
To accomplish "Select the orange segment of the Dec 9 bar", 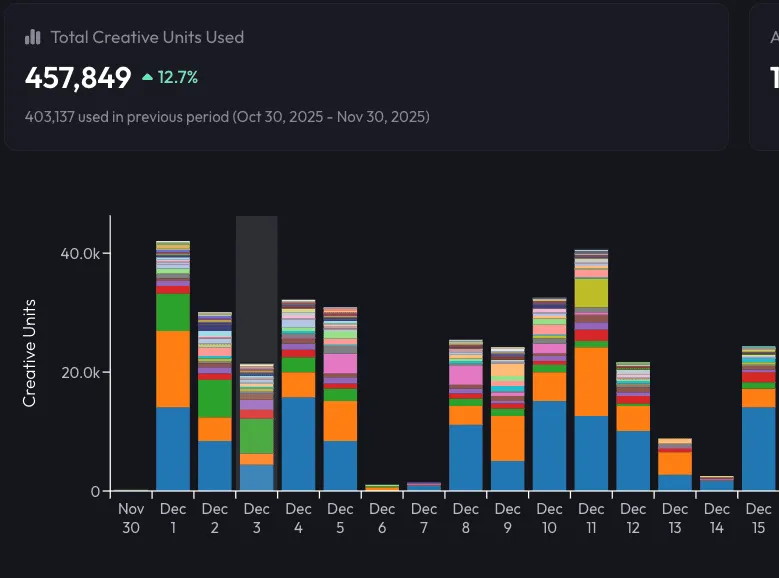I will point(507,438).
